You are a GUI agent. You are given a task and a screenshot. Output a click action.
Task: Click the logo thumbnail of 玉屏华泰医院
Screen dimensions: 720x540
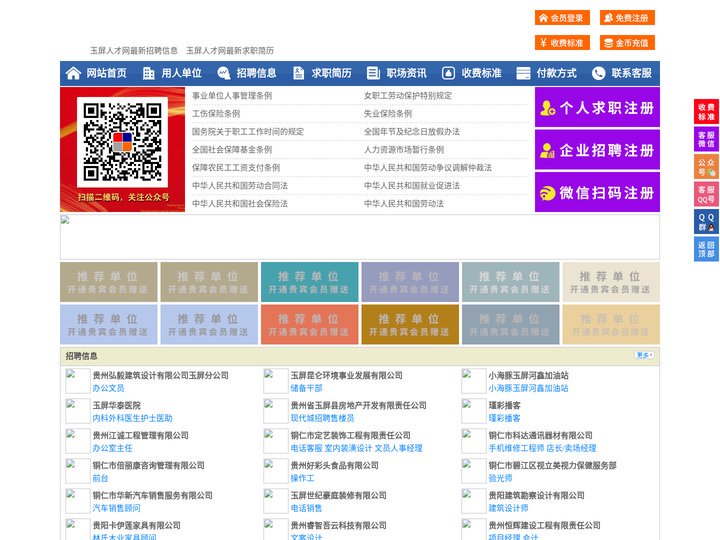click(77, 411)
